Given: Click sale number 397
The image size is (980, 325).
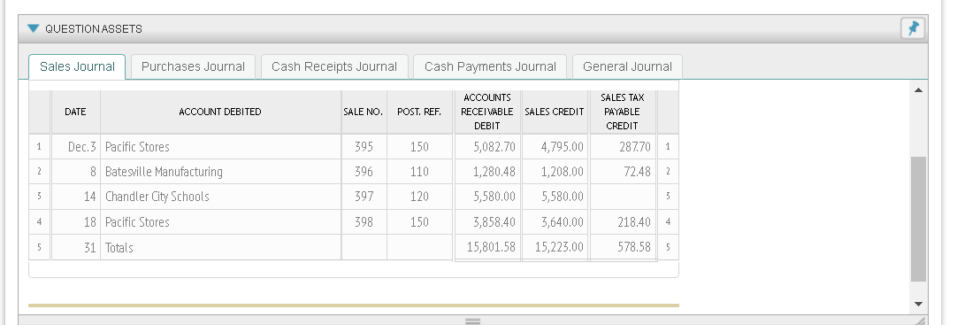Looking at the screenshot, I should click(x=364, y=197).
